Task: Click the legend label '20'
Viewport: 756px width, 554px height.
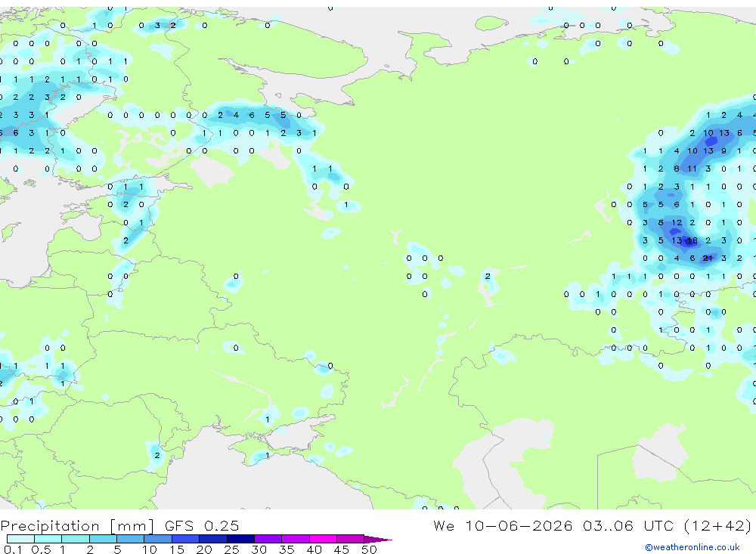Action: tap(204, 549)
